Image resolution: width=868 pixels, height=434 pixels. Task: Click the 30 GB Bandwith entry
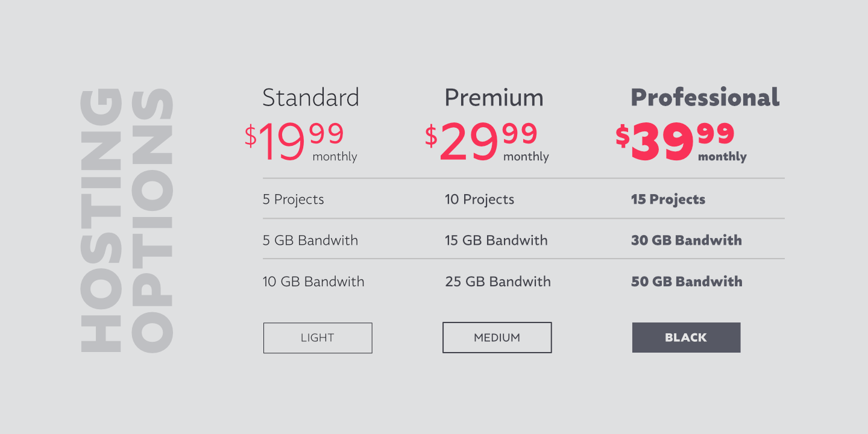point(686,241)
